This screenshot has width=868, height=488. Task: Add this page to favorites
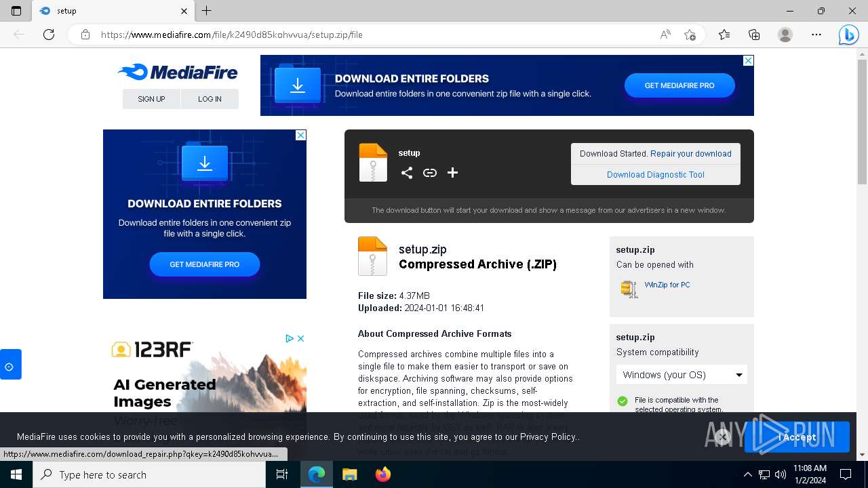tap(690, 35)
